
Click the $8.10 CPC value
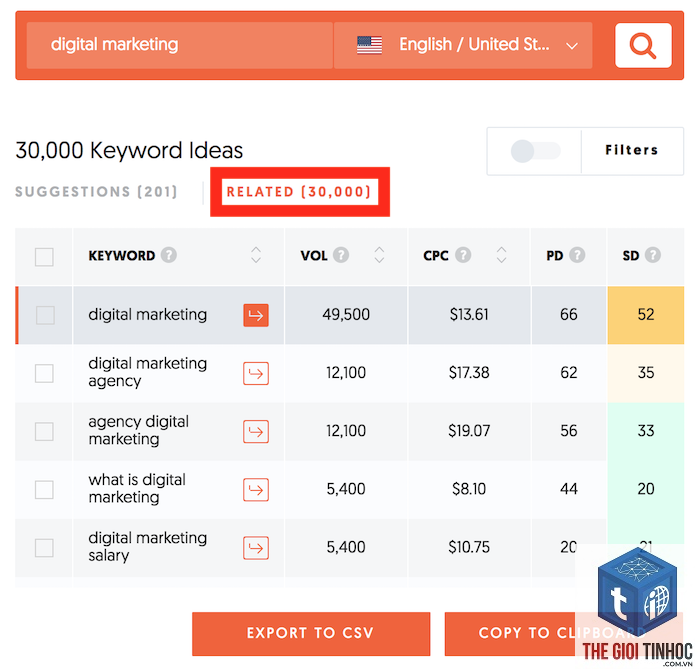[x=469, y=489]
